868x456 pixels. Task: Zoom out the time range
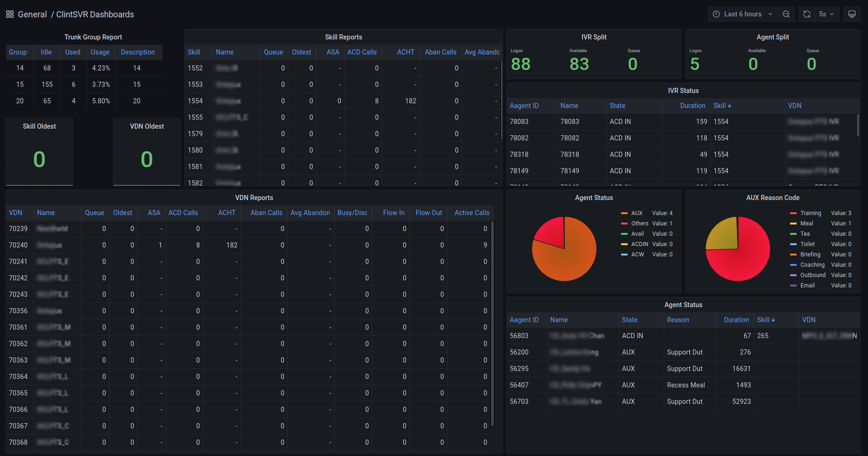tap(786, 14)
